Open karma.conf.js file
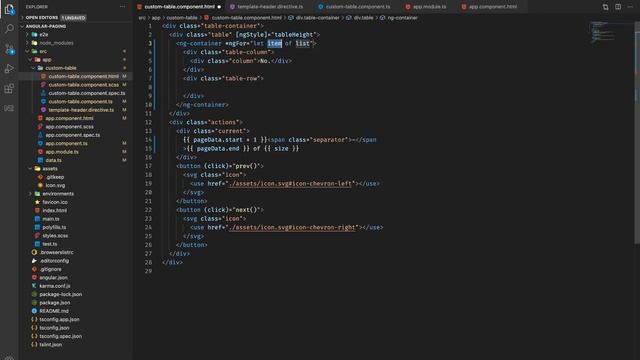This screenshot has width=640, height=360. coord(54,286)
